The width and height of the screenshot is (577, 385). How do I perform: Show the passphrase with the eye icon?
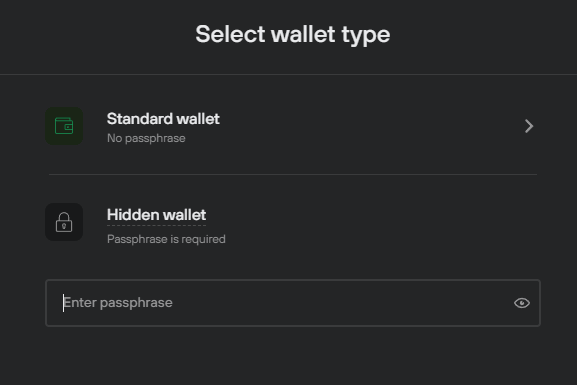tap(522, 303)
